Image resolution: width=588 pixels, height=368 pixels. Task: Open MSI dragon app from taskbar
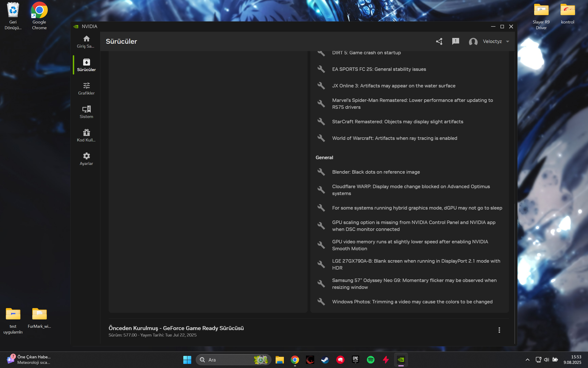point(310,360)
